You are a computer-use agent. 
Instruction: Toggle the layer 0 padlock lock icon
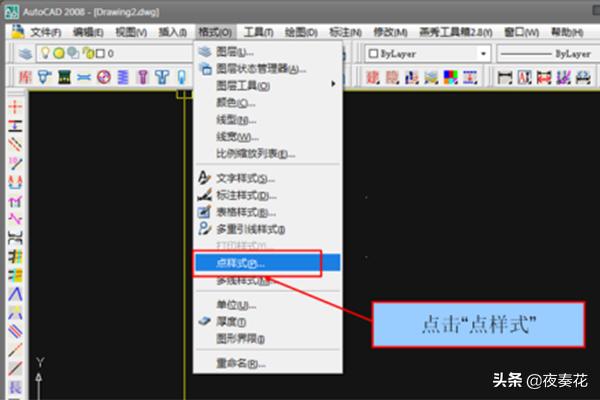click(x=88, y=53)
